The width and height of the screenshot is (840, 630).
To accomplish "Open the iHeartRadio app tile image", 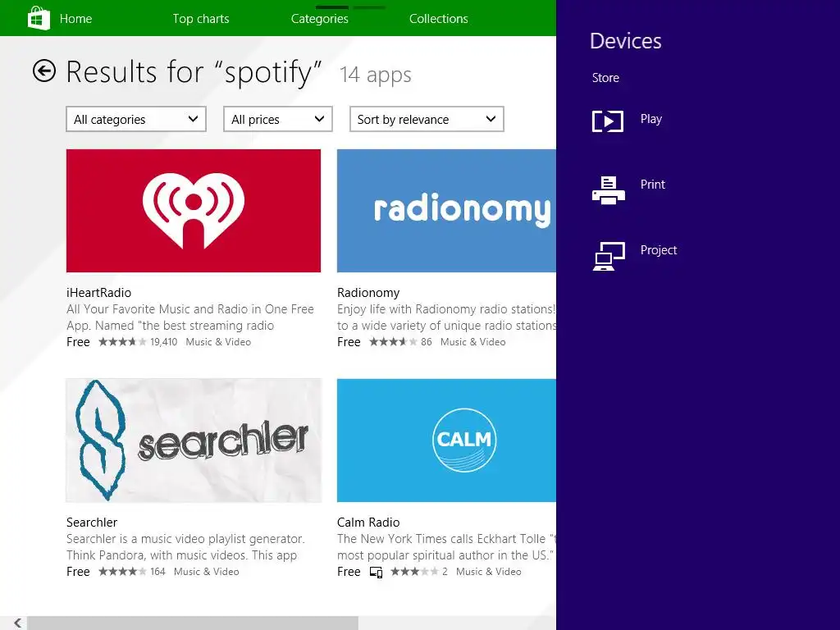I will pos(194,211).
